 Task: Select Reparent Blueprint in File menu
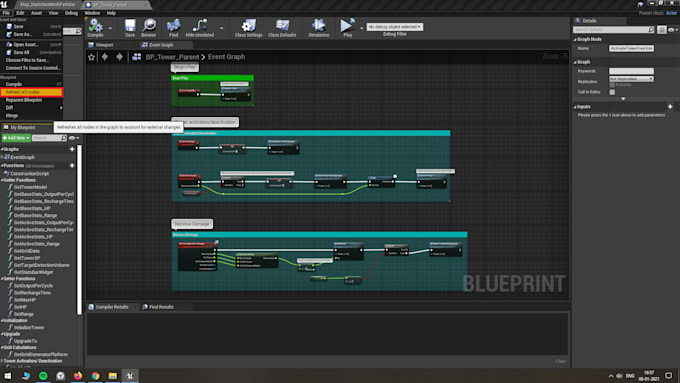[x=32, y=100]
